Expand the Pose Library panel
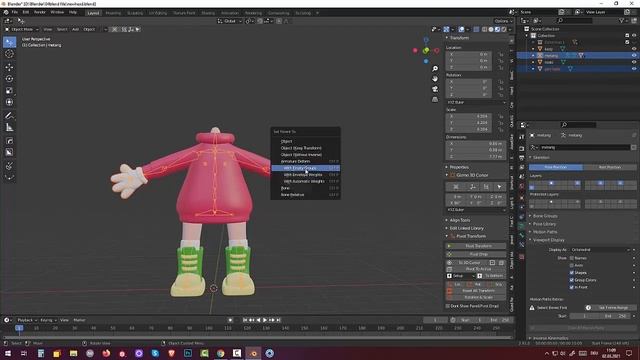This screenshot has height=360, width=640. pos(544,224)
